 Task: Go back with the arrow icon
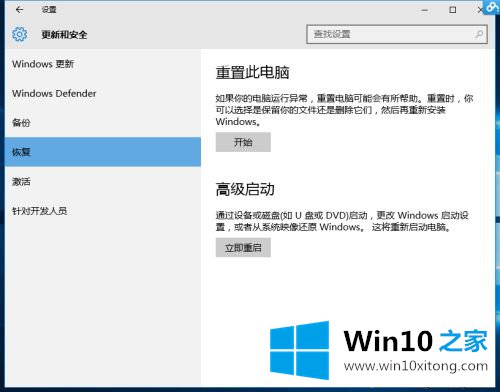pyautogui.click(x=19, y=10)
